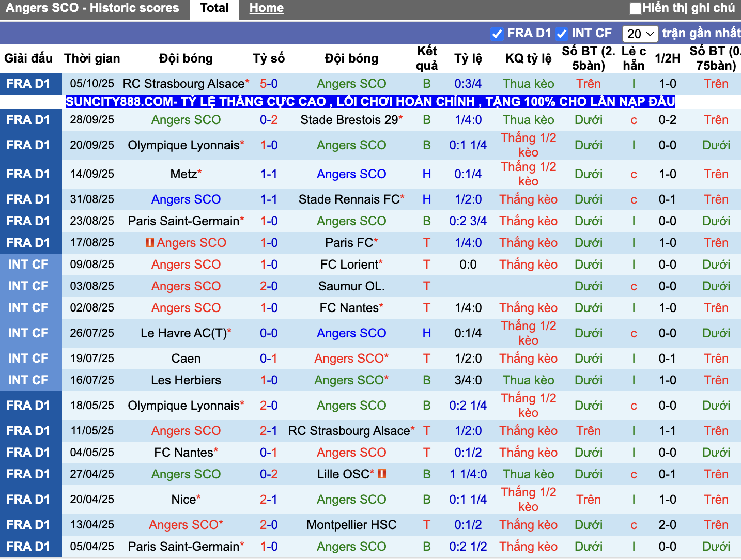Open the FC Lorient team link
Image resolution: width=741 pixels, height=560 pixels.
(349, 265)
